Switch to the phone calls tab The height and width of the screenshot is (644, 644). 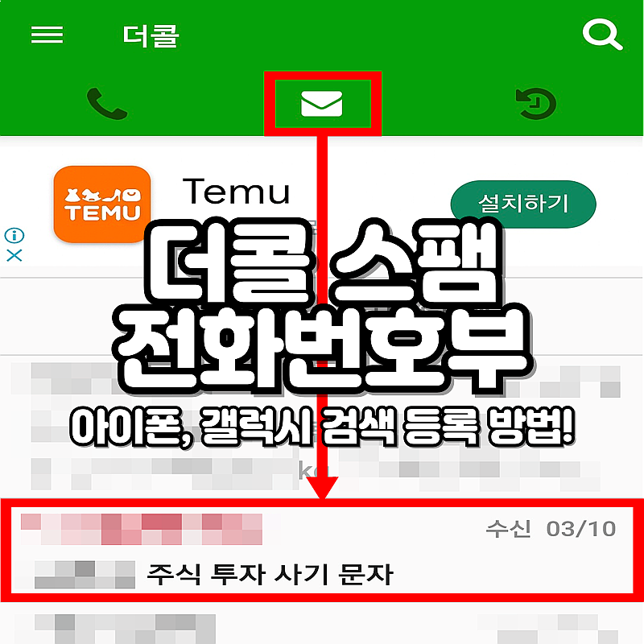tap(107, 104)
